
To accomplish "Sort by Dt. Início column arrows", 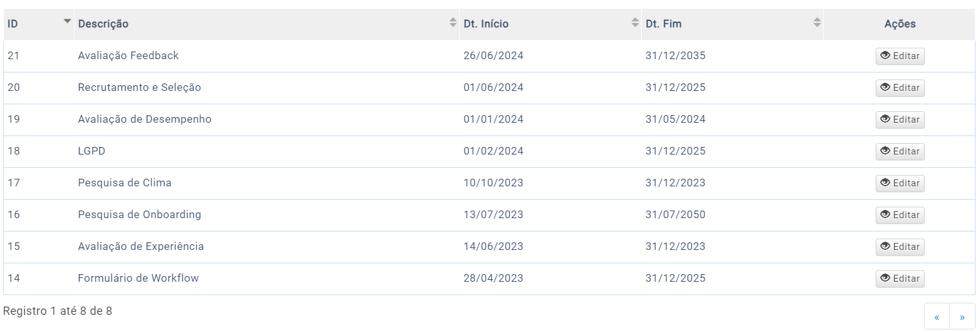I will (x=635, y=22).
